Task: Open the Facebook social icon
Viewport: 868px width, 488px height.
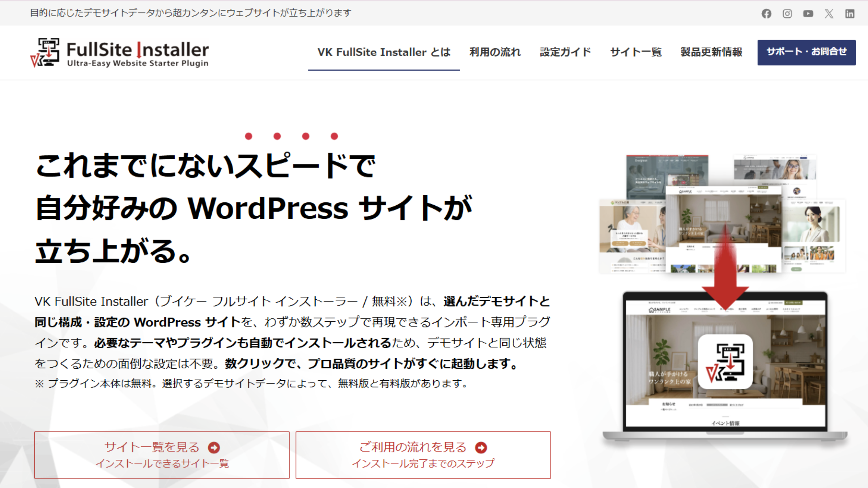Action: (x=766, y=14)
